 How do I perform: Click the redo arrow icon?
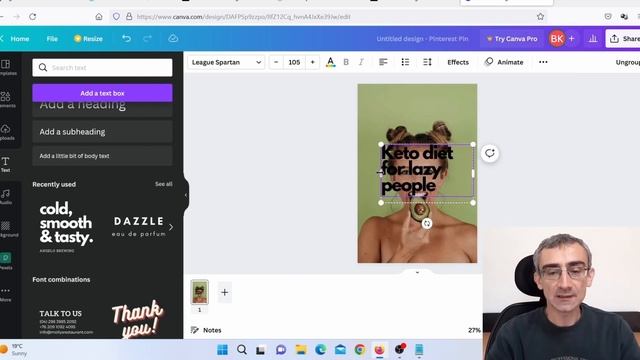point(147,38)
